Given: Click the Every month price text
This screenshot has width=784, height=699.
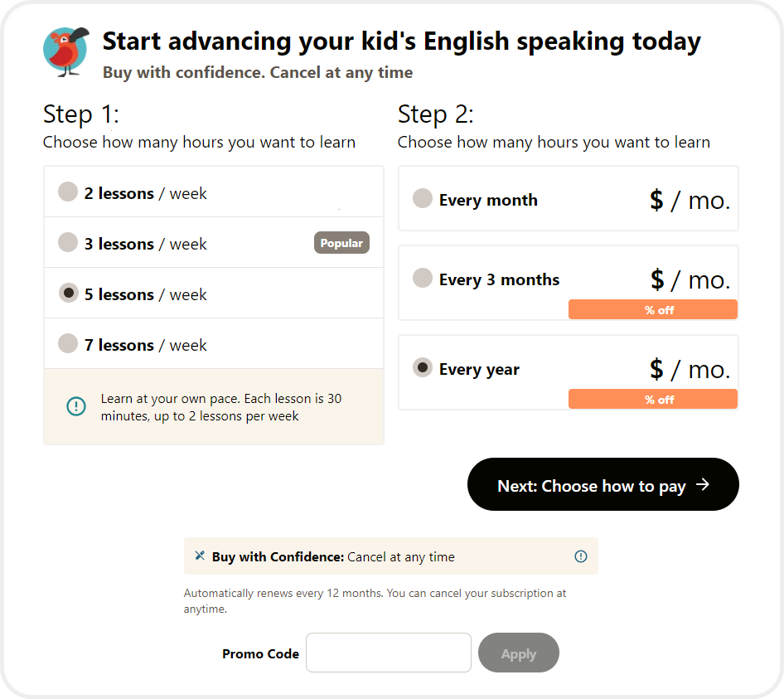Looking at the screenshot, I should pos(690,200).
